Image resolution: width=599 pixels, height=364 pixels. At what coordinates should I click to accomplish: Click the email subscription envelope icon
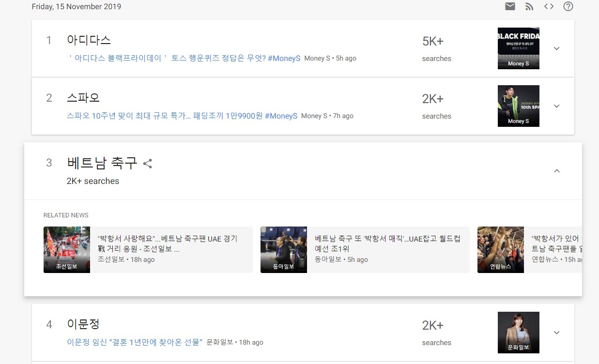pos(510,6)
